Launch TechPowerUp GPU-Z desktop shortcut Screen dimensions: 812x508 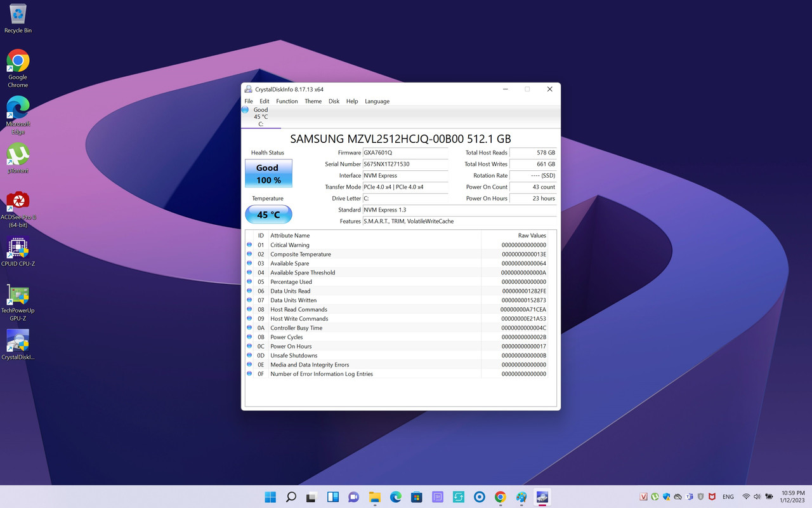tap(18, 302)
